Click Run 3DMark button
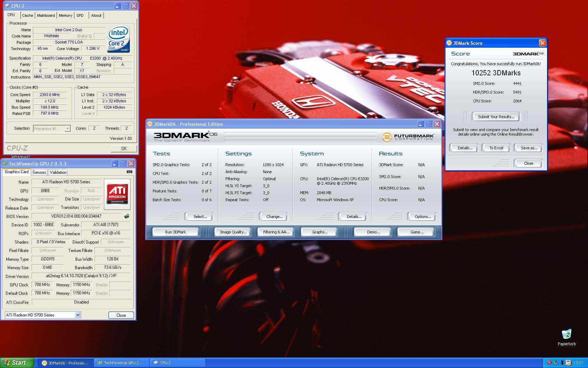 coord(175,232)
